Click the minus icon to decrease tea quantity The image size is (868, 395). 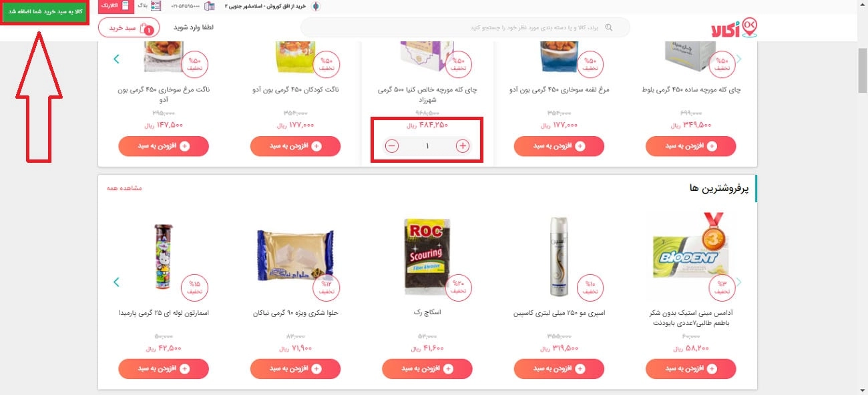coord(392,145)
